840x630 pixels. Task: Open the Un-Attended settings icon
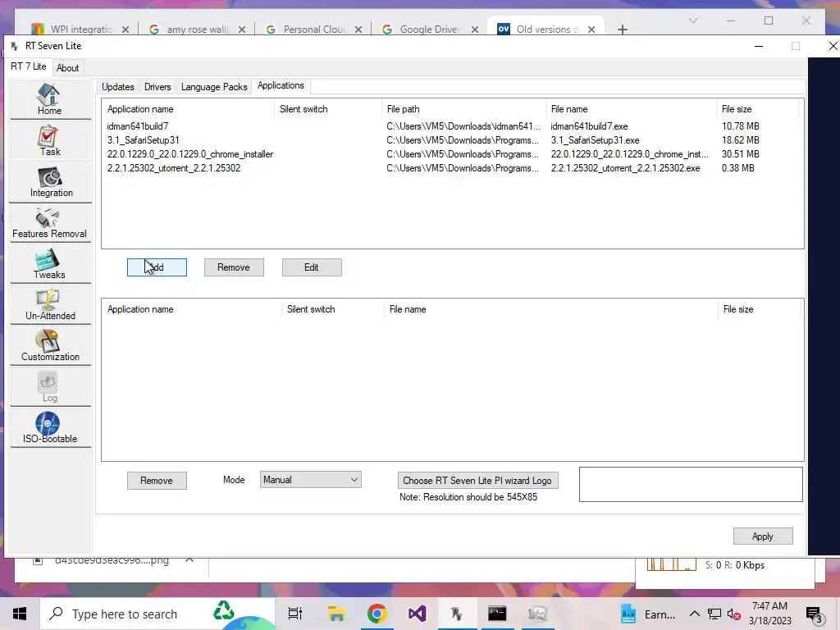(x=49, y=305)
